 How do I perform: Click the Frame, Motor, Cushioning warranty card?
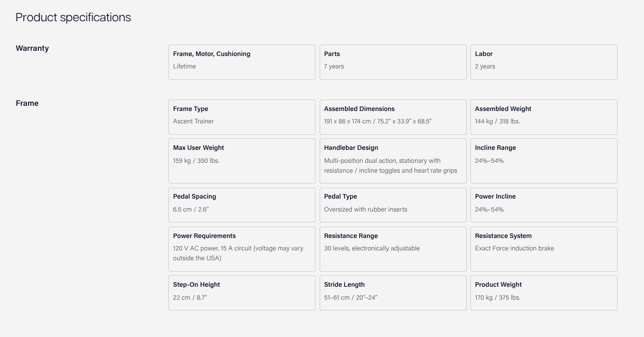pos(241,62)
